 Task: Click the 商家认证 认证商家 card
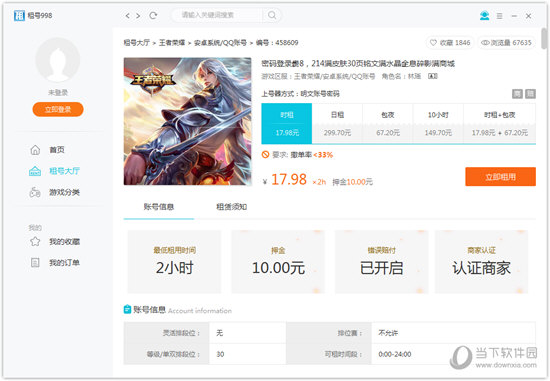pyautogui.click(x=482, y=261)
